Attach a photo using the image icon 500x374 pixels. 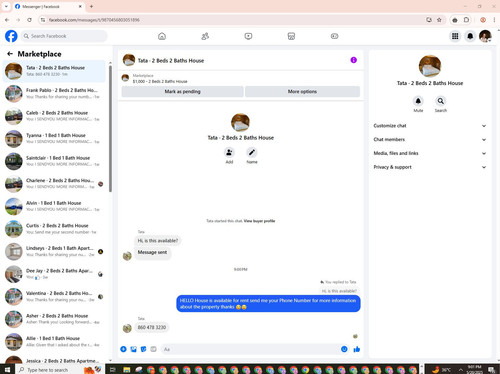[133, 349]
